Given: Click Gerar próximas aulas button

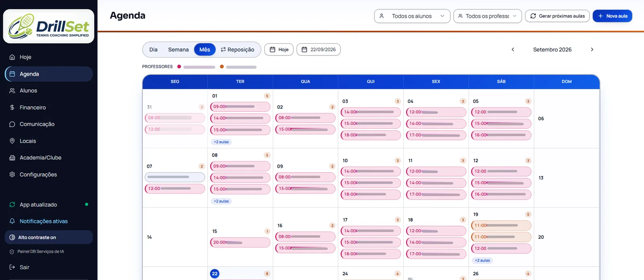Looking at the screenshot, I should click(557, 16).
